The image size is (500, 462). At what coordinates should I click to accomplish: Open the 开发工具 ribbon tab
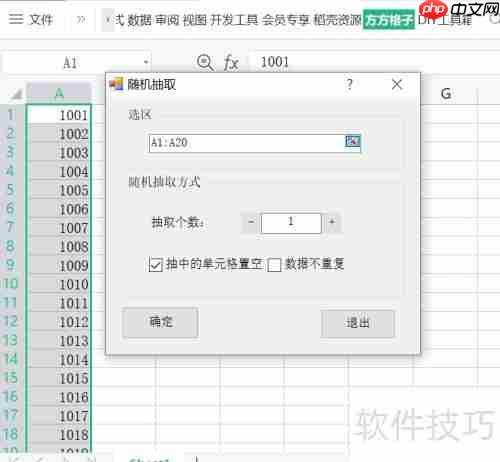coord(234,20)
